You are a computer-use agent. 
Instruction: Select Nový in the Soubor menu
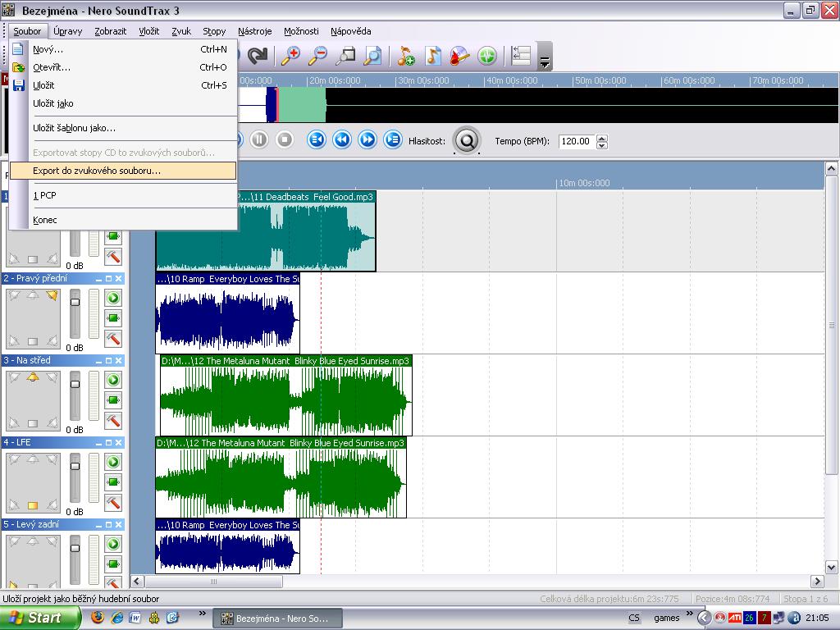coord(123,49)
